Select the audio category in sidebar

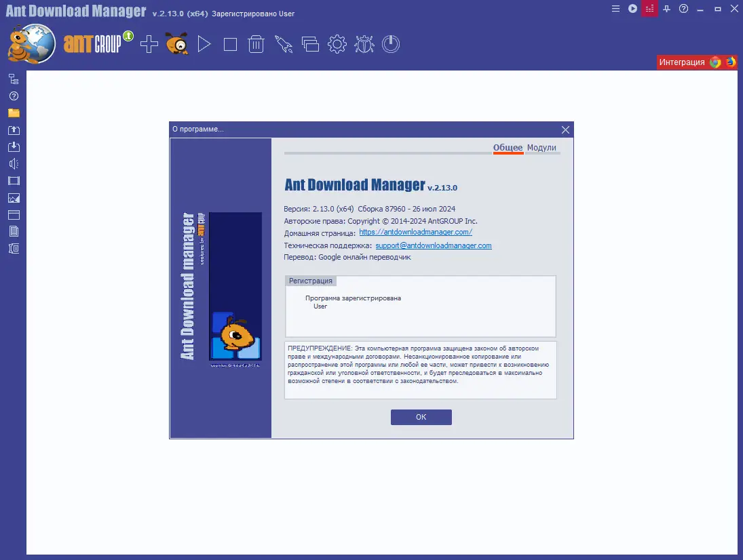[12, 163]
